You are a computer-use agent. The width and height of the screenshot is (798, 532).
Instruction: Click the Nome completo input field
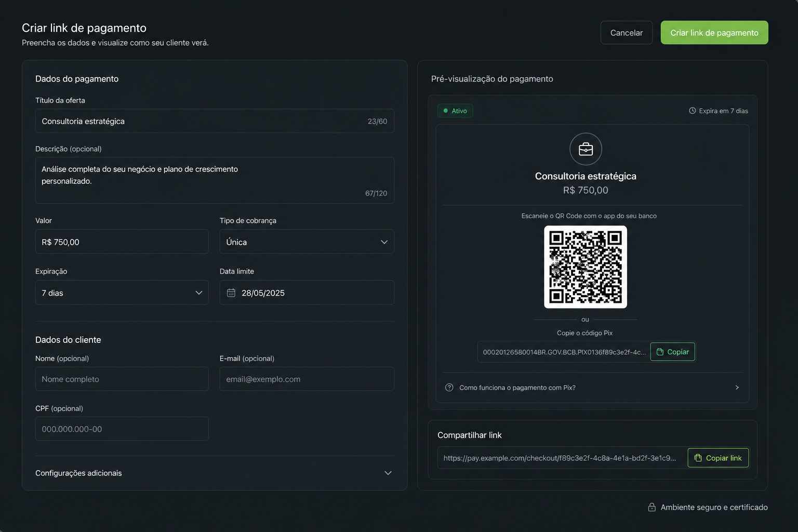tap(122, 379)
